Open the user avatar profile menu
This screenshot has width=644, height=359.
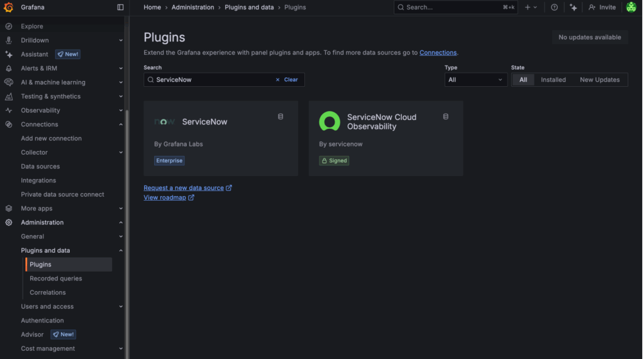tap(631, 7)
